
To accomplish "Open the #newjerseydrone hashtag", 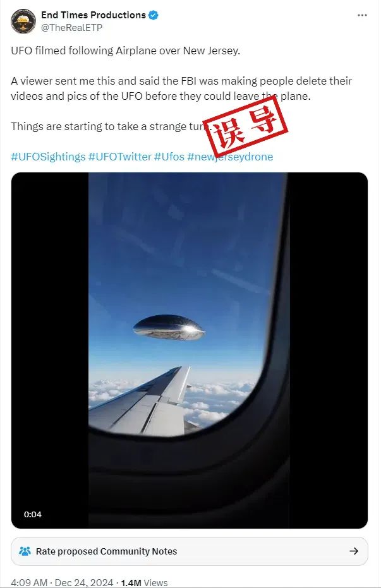I will pyautogui.click(x=230, y=157).
